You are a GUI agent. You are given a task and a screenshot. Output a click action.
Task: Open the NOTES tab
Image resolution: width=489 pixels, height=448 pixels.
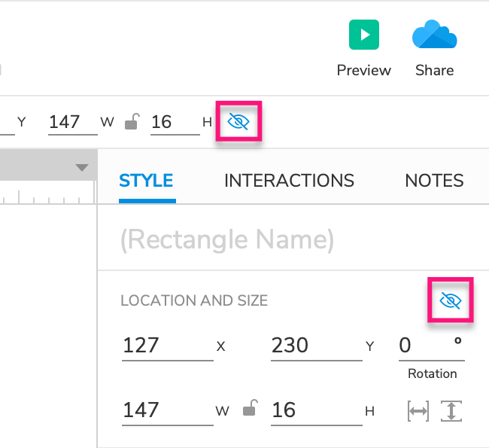click(434, 181)
